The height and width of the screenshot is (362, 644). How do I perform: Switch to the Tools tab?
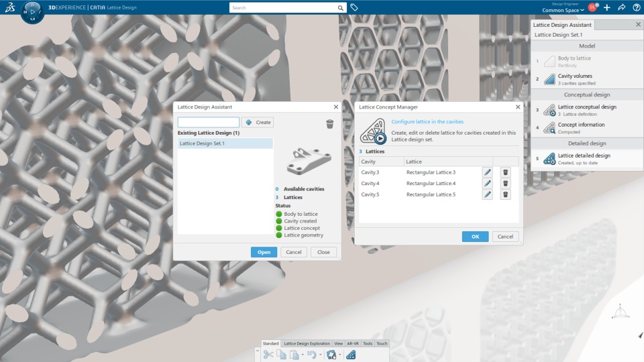pyautogui.click(x=368, y=343)
